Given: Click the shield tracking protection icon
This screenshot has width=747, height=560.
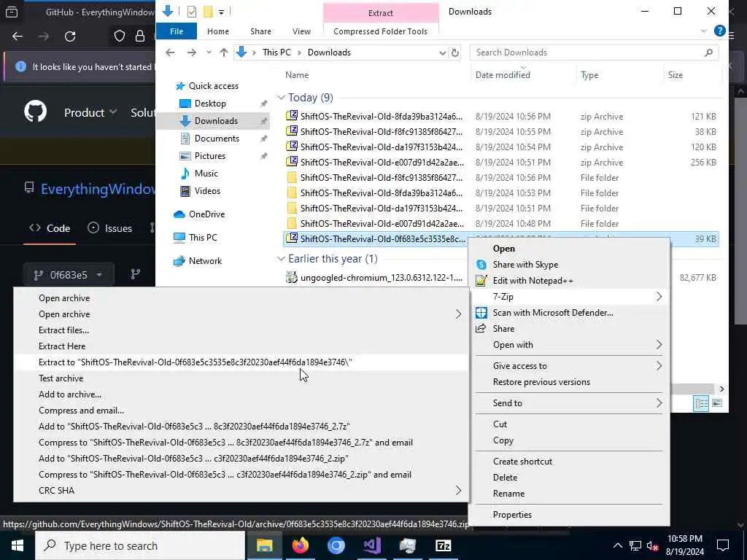Looking at the screenshot, I should [119, 36].
